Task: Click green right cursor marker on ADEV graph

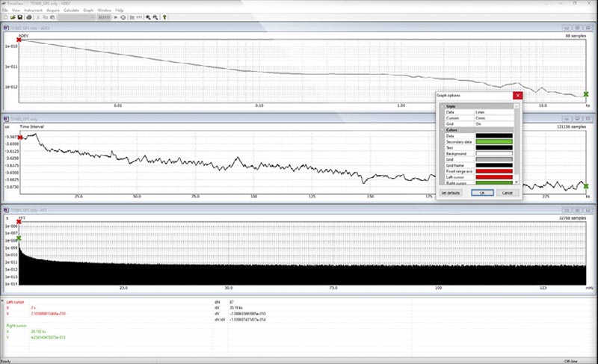Action: pyautogui.click(x=586, y=94)
